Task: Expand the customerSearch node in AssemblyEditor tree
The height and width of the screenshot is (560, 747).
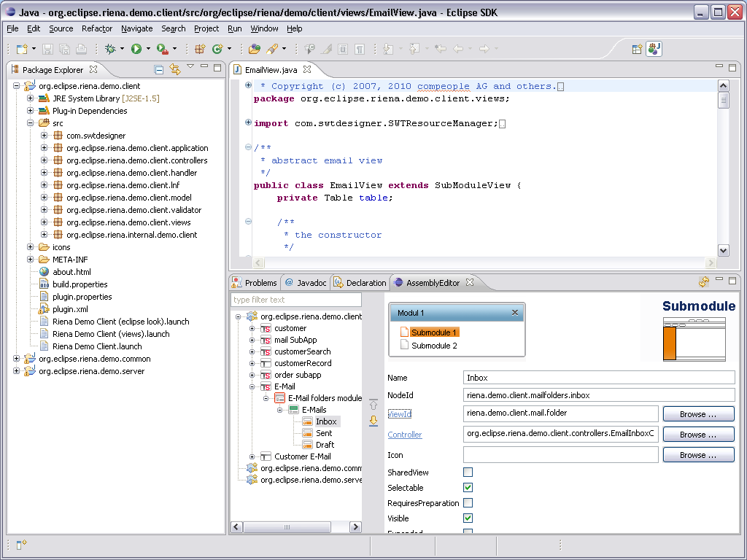Action: [252, 352]
